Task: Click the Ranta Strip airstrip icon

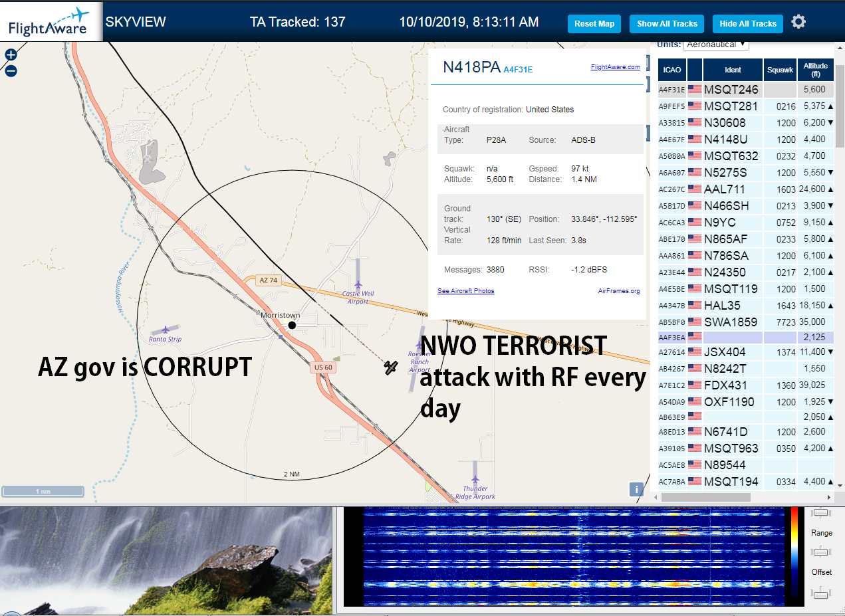Action: tap(165, 329)
